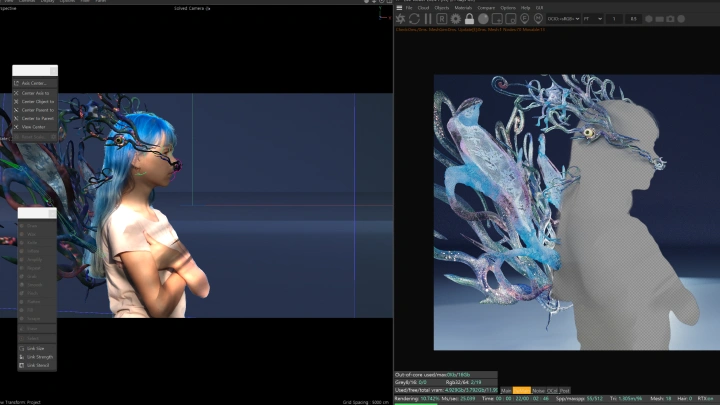Open the Compare menu
This screenshot has height=405, width=720.
488,7
